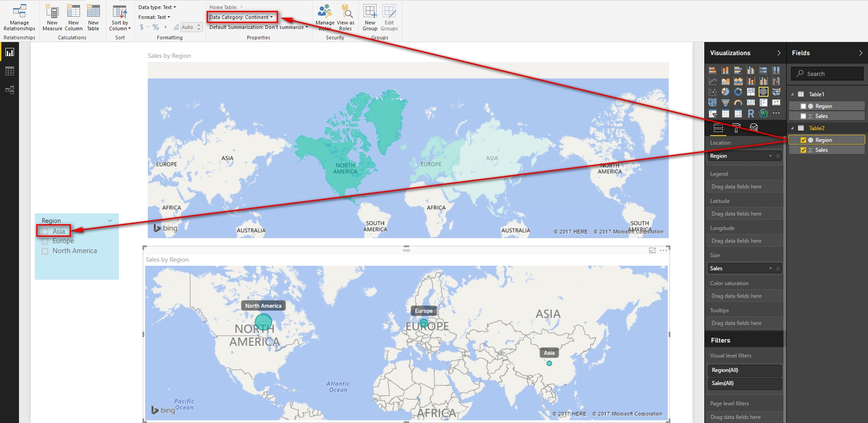
Task: Open the Data Category dropdown
Action: click(241, 17)
